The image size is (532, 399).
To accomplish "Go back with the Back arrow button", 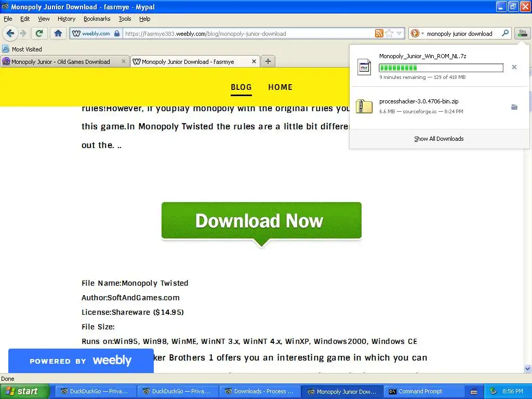I will click(x=10, y=33).
